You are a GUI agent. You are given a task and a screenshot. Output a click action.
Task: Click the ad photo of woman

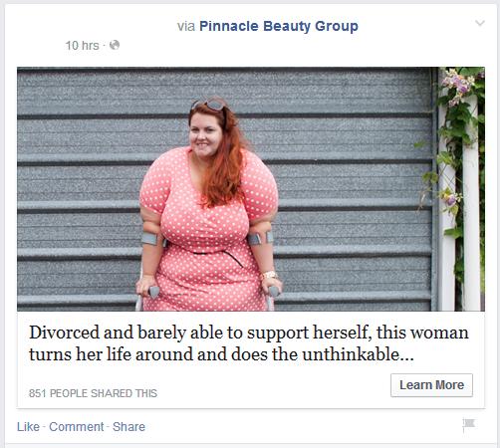click(x=251, y=189)
